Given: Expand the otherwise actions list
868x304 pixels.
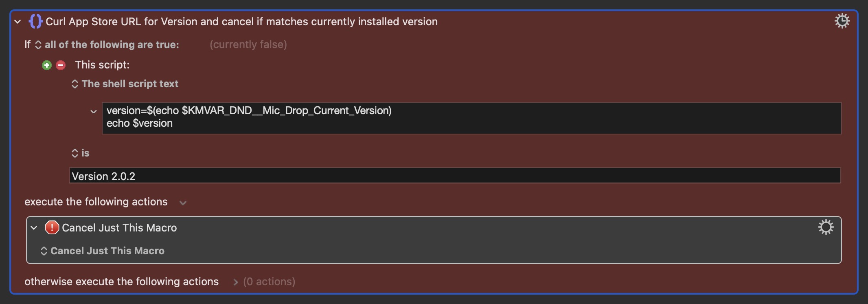Looking at the screenshot, I should (x=235, y=282).
